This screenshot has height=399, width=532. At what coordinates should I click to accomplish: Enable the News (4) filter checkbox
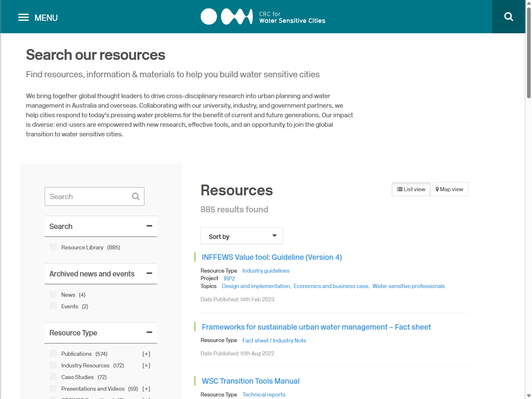[x=53, y=294]
